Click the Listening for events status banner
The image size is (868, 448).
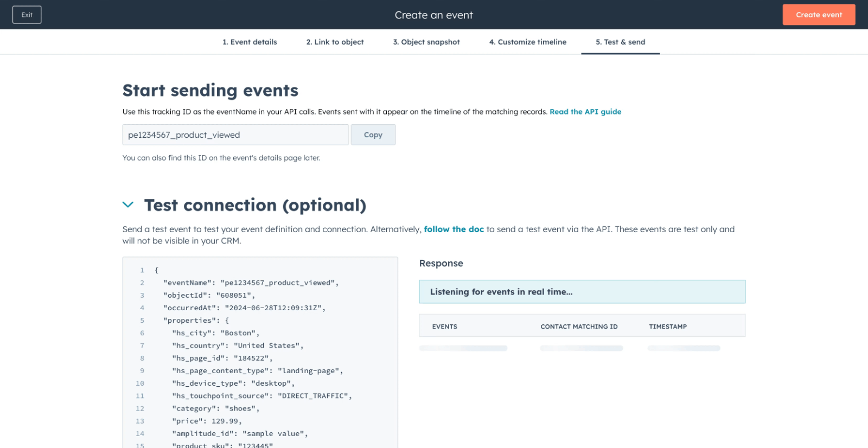tap(582, 292)
